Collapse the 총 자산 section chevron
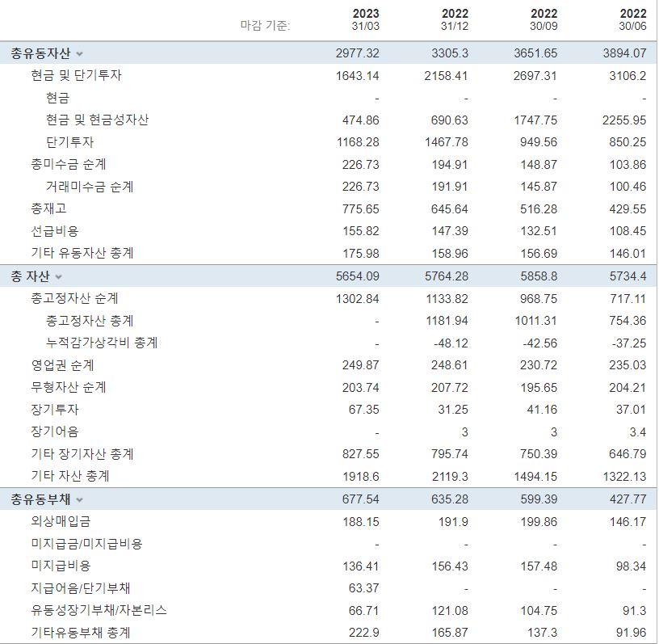 click(x=58, y=277)
